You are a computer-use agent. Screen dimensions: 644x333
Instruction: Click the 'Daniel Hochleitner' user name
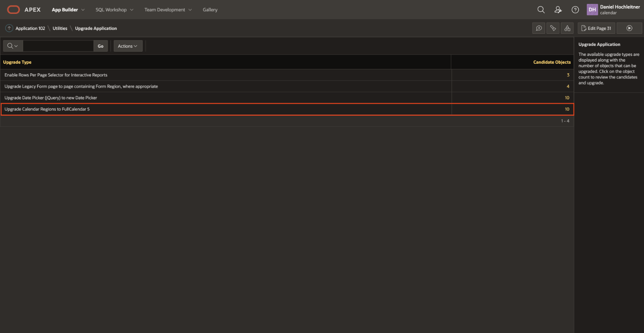pyautogui.click(x=620, y=7)
